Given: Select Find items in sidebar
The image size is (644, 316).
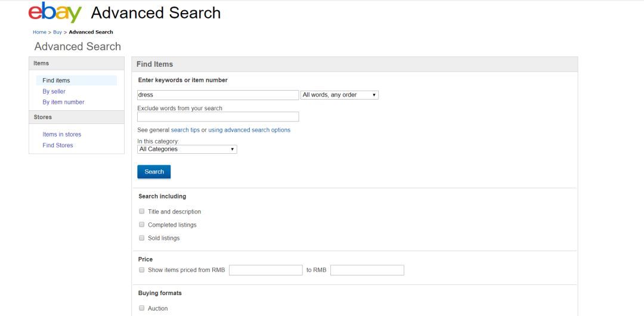Looking at the screenshot, I should (x=56, y=80).
